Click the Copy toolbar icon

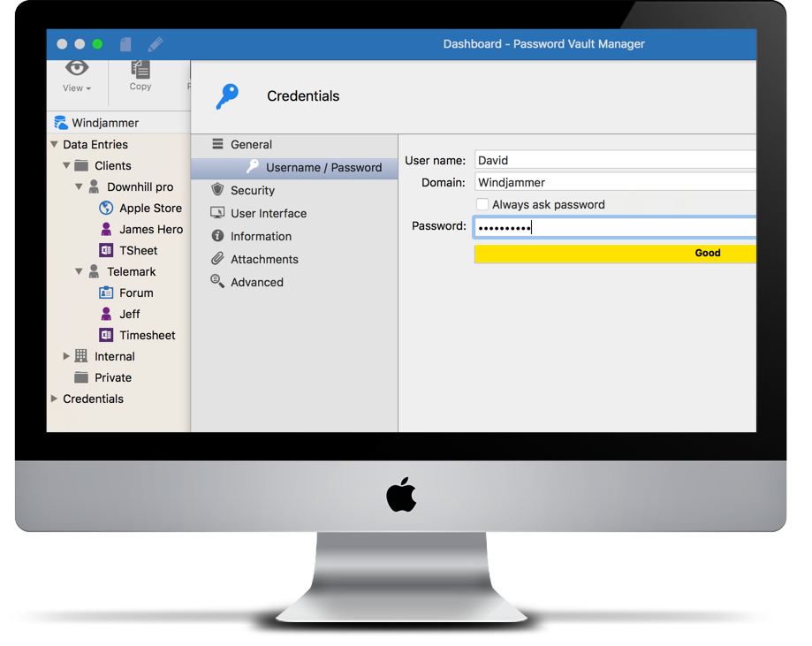pos(140,69)
